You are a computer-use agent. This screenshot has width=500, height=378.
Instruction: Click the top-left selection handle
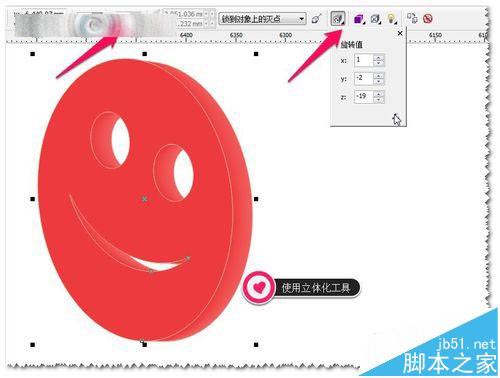coord(33,54)
